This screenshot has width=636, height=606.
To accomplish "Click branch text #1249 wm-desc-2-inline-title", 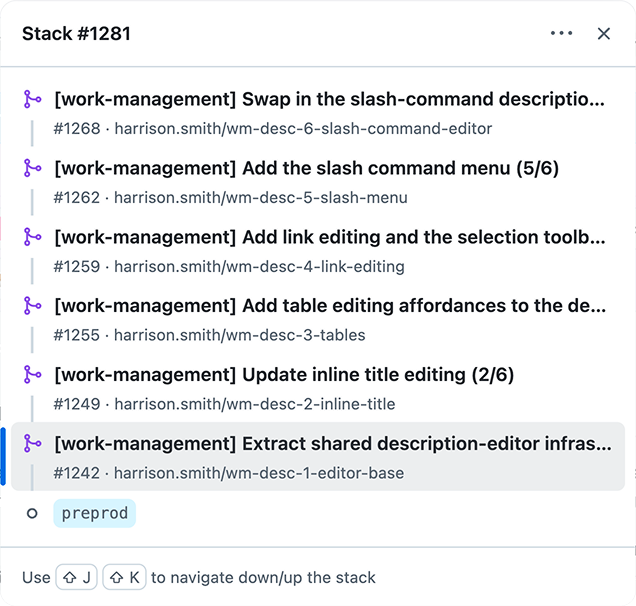I will point(224,404).
